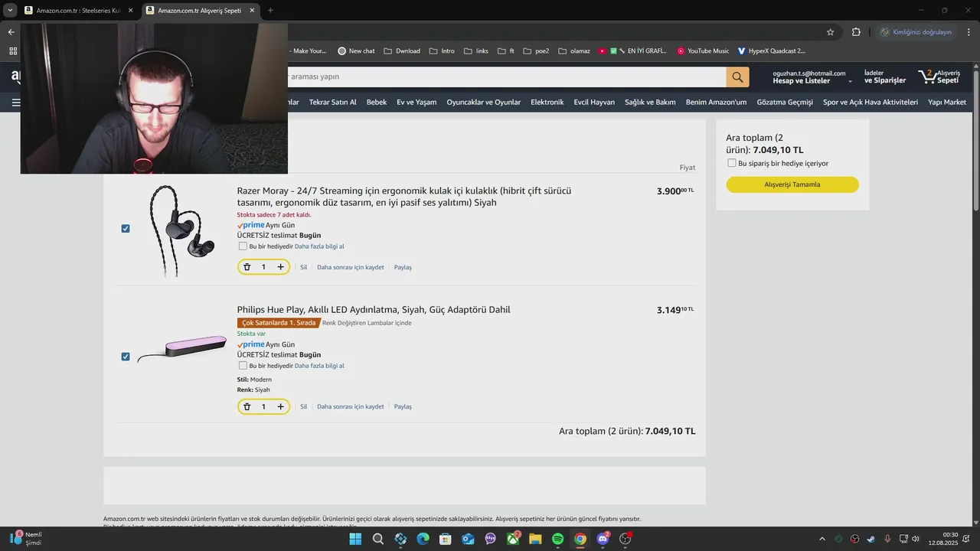Image resolution: width=980 pixels, height=551 pixels.
Task: Open Oyuncaklar ve Oyunlar category
Action: (x=484, y=102)
